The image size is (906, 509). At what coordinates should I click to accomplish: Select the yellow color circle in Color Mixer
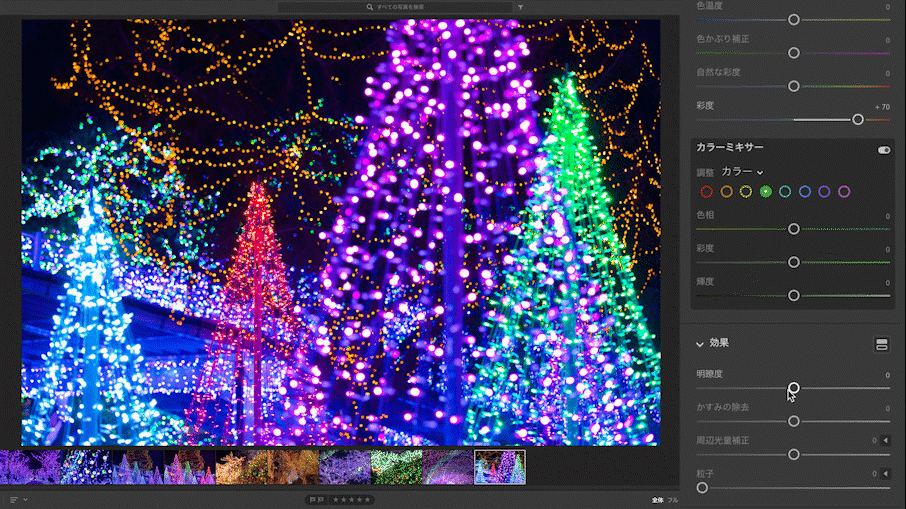tap(746, 192)
